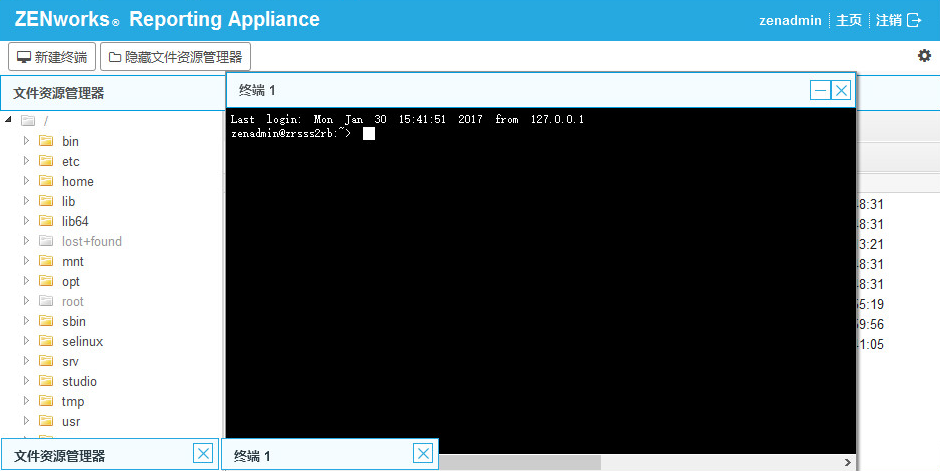Expand the studio folder
940x471 pixels.
(26, 381)
